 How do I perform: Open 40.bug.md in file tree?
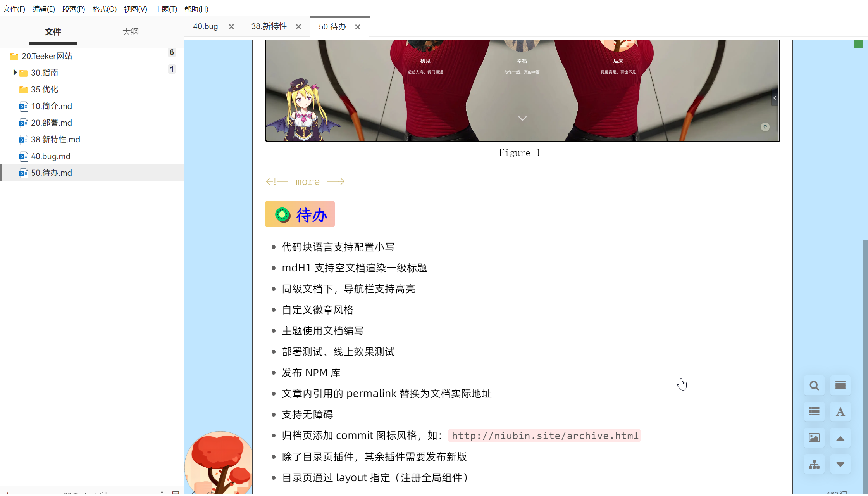[51, 156]
